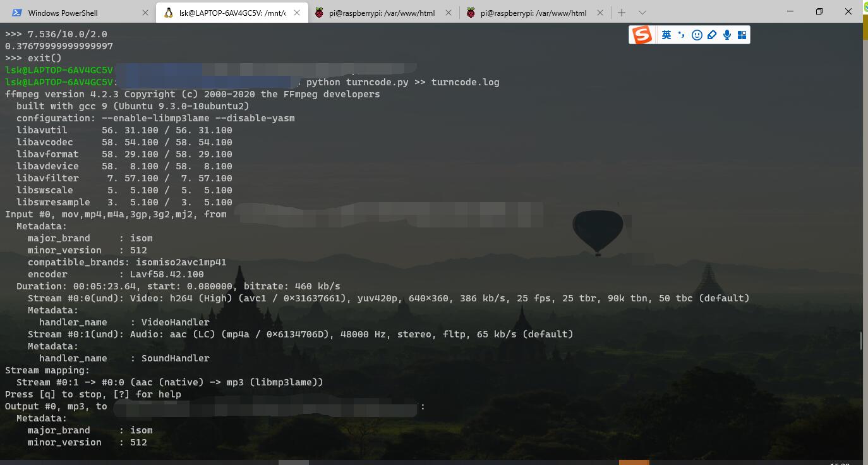Image resolution: width=868 pixels, height=465 pixels.
Task: Click "compatible_brands: isomiso2avc1mp41" line
Action: [x=127, y=262]
